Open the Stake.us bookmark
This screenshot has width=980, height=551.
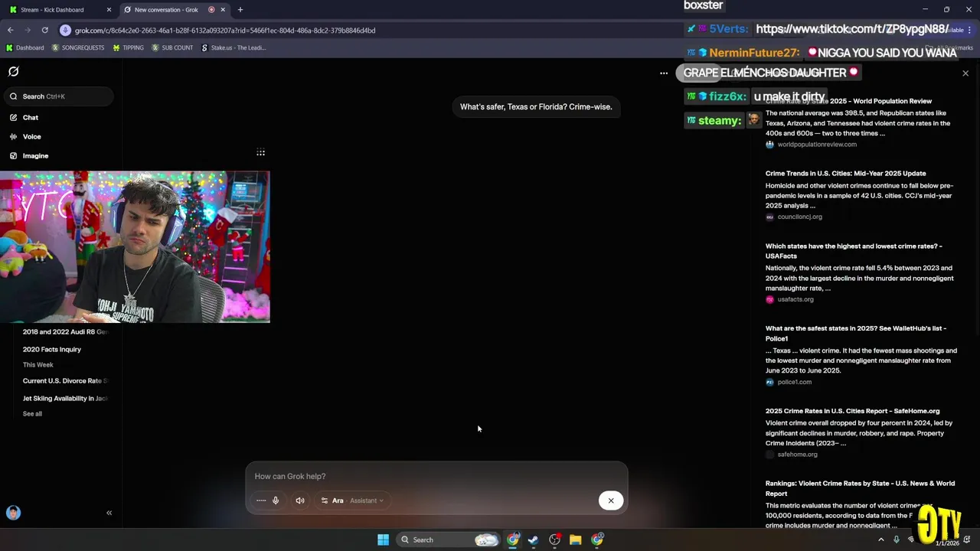click(234, 47)
